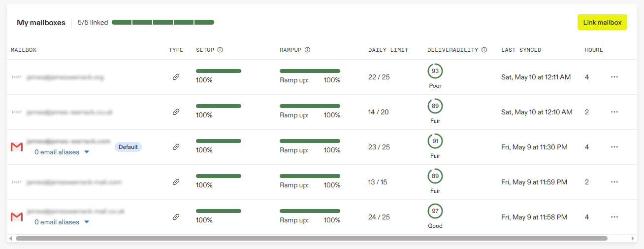Screen dimensions: 644x249
Task: Open the more options menu for the 13 / 15 row
Action: 614,182
